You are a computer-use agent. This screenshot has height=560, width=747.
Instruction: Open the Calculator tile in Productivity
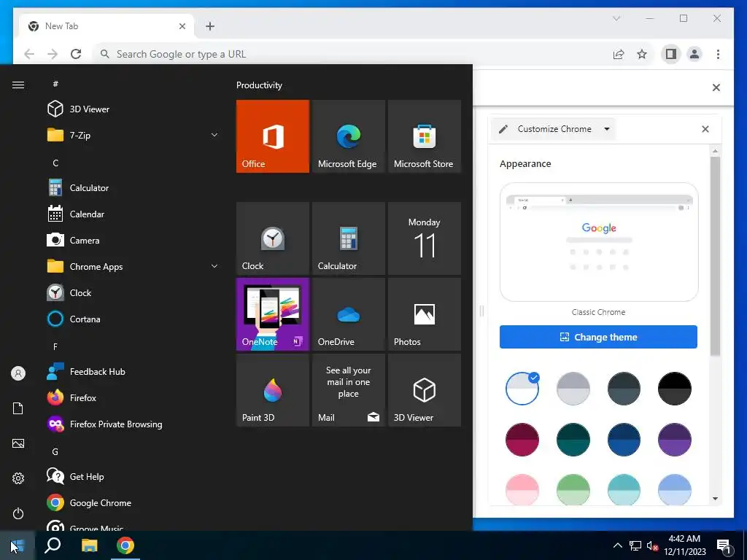(x=348, y=238)
